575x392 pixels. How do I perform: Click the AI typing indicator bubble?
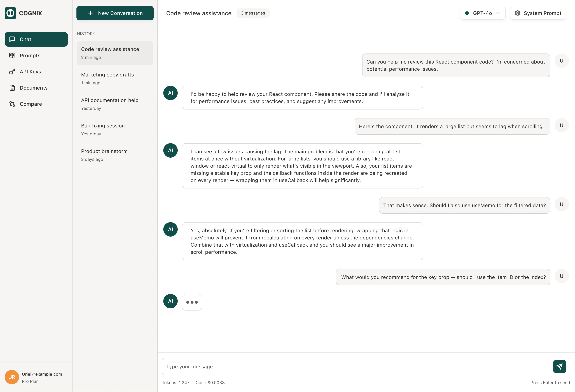click(x=192, y=302)
